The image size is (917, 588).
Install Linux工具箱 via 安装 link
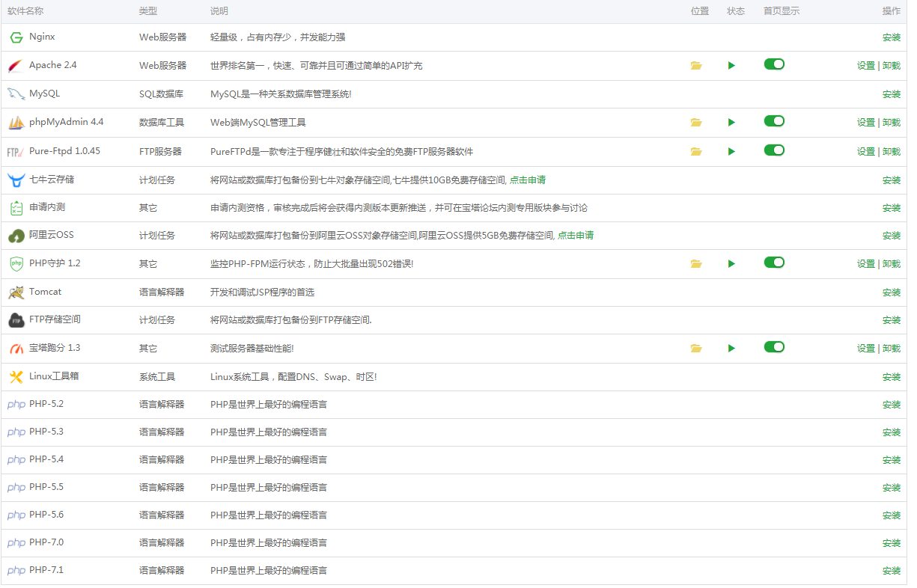tap(892, 377)
